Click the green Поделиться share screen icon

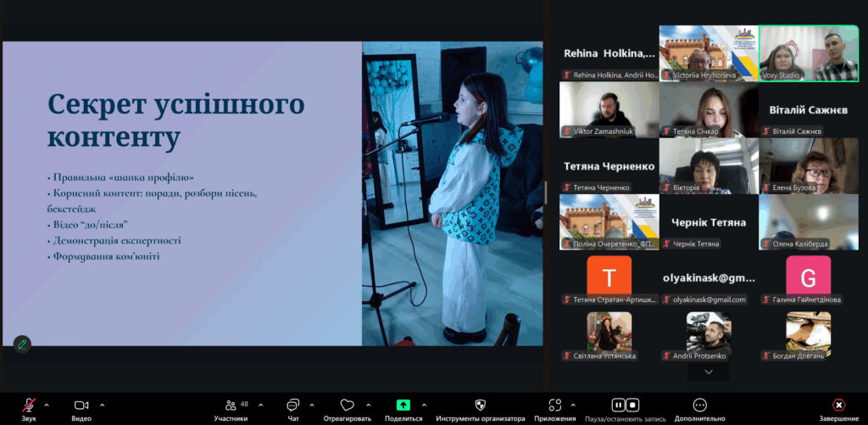[403, 405]
